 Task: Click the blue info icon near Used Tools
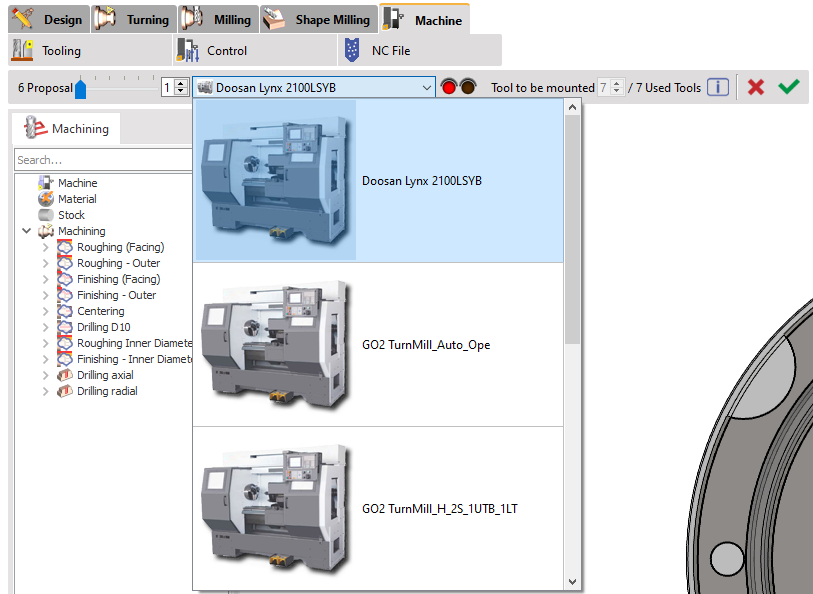[717, 87]
